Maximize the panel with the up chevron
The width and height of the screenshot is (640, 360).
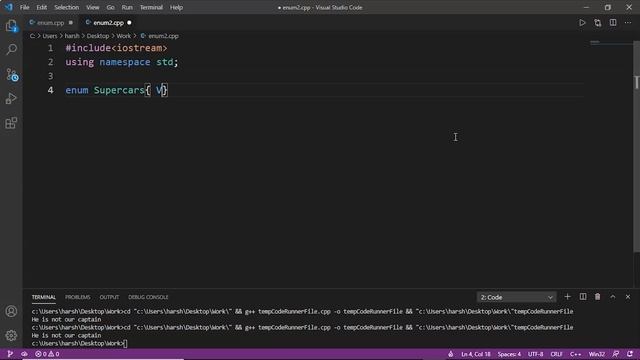point(613,297)
